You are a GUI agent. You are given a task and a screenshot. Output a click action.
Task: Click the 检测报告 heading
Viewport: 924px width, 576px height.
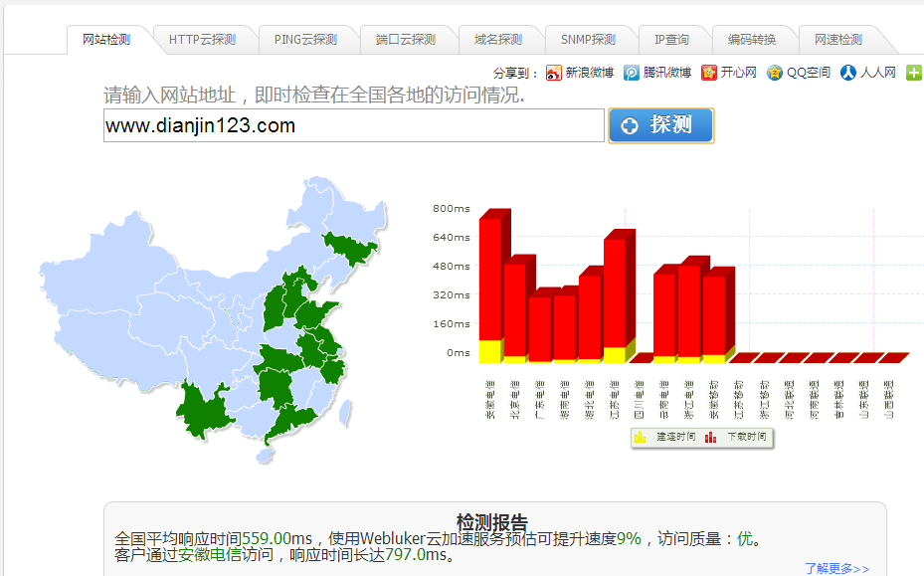pos(492,522)
